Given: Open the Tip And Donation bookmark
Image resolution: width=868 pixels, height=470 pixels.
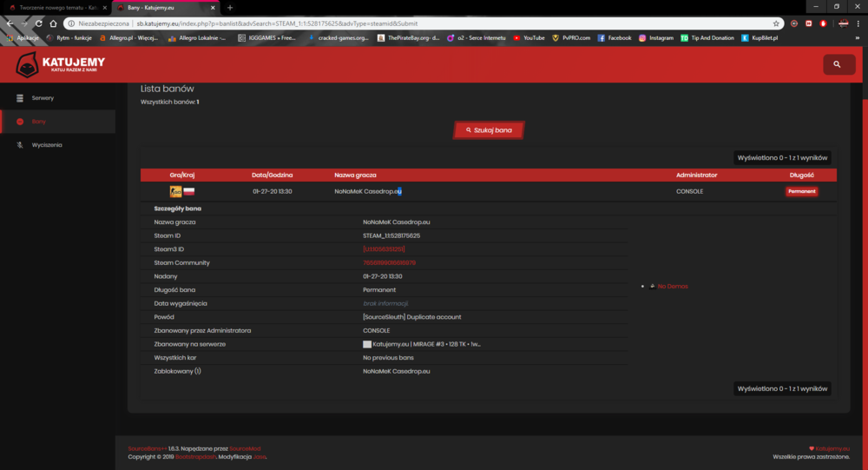Looking at the screenshot, I should click(x=707, y=38).
